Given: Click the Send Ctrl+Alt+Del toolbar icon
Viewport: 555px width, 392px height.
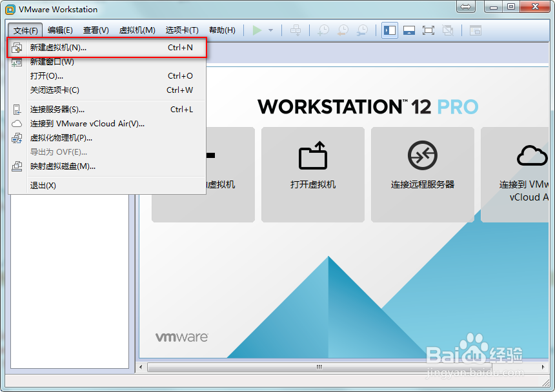Looking at the screenshot, I should tap(296, 30).
